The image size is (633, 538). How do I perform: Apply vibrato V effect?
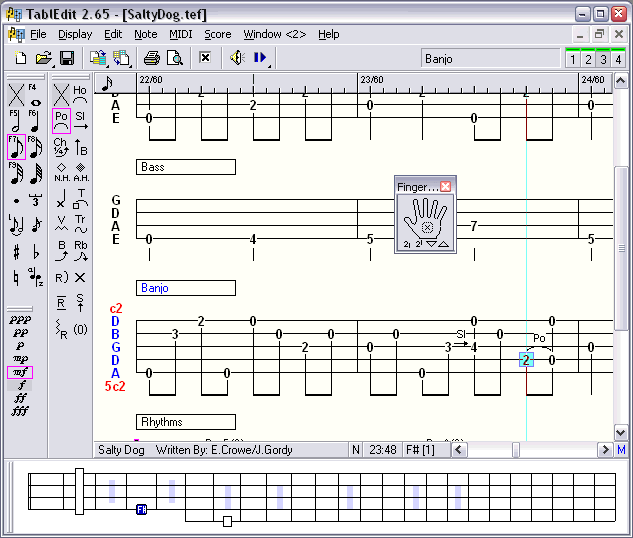[x=61, y=224]
